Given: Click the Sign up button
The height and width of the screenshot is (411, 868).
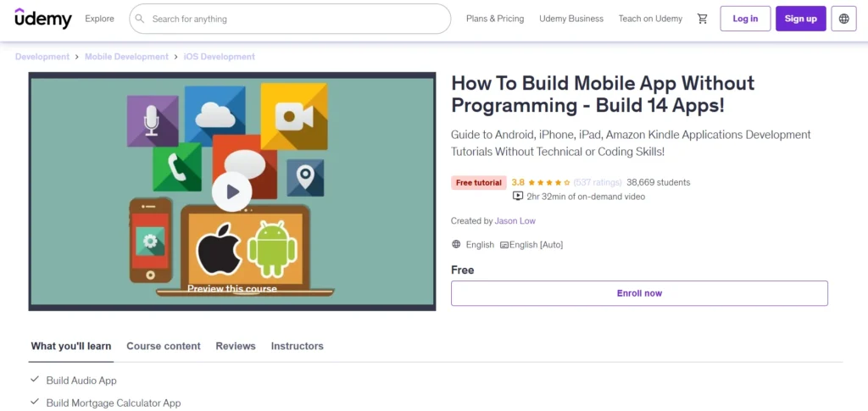Looking at the screenshot, I should coord(800,19).
